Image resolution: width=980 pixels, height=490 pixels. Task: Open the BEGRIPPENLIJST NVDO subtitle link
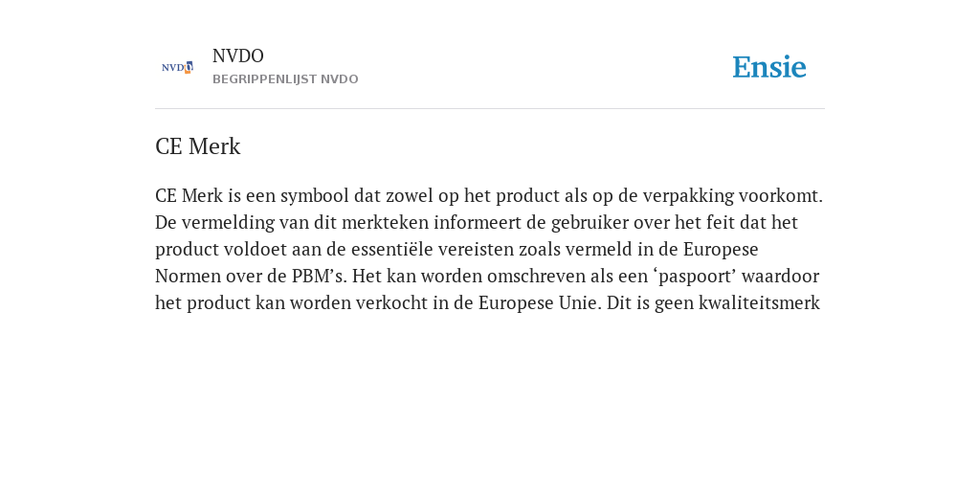pos(285,79)
